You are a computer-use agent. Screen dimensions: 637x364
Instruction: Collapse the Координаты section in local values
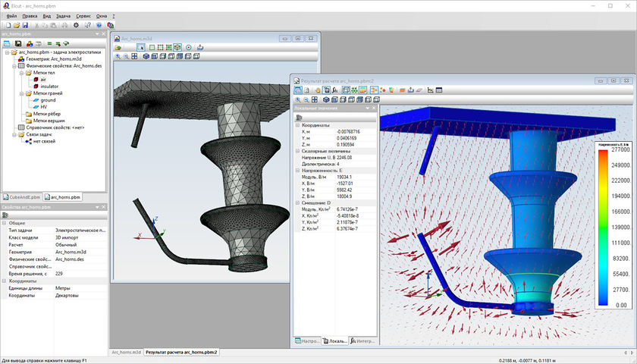(297, 125)
